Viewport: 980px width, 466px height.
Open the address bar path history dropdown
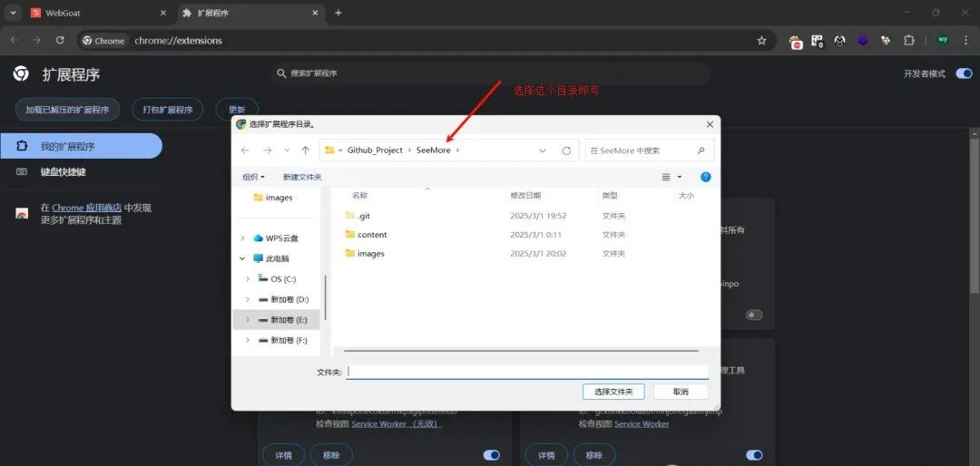543,150
